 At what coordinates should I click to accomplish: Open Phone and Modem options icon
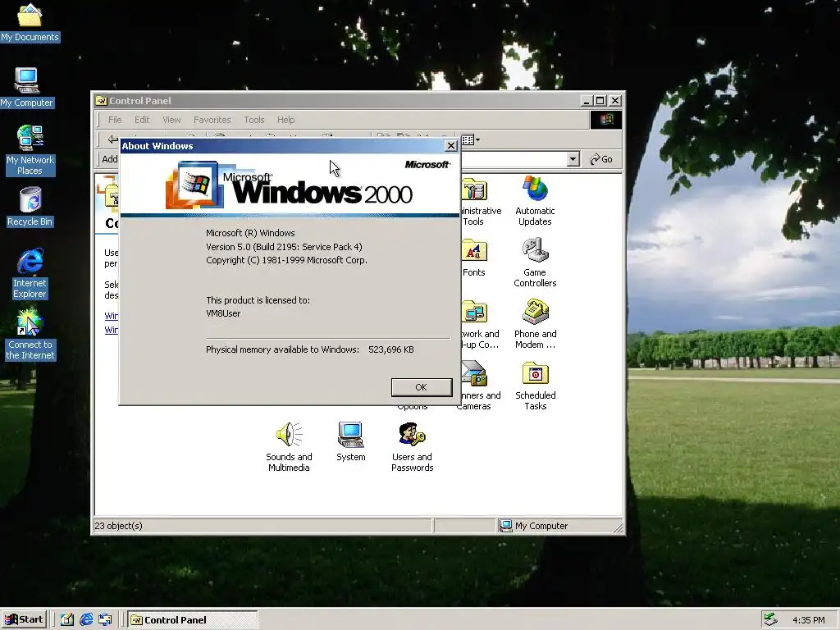click(x=535, y=324)
